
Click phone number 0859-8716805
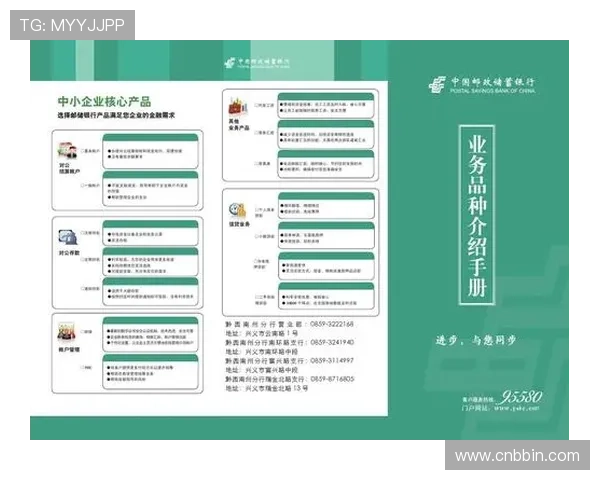coord(333,379)
